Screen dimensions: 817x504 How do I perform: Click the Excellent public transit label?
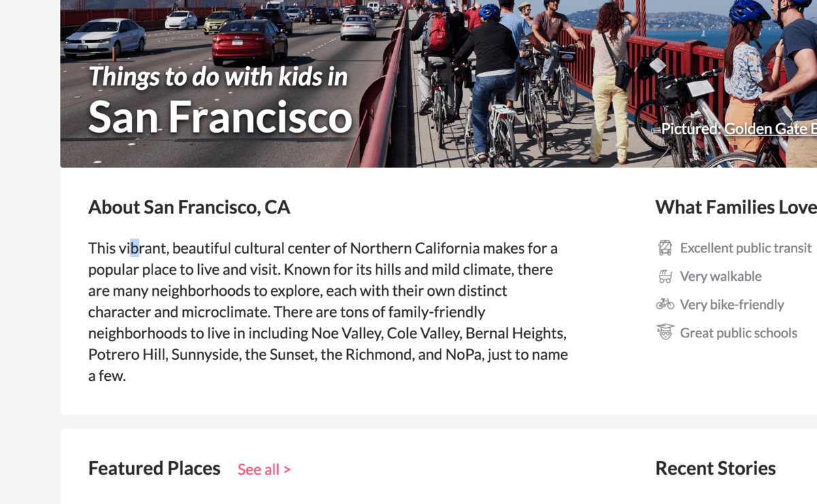[x=746, y=248]
